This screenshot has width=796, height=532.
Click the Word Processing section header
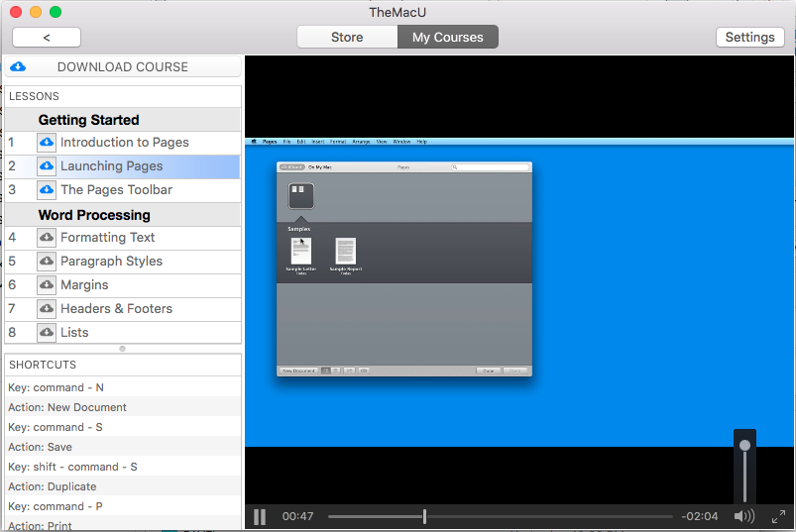pos(123,215)
